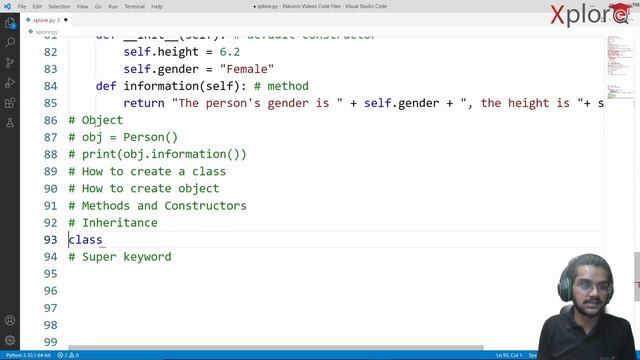Click '# obj = Person()' line
The image size is (640, 360).
(123, 137)
